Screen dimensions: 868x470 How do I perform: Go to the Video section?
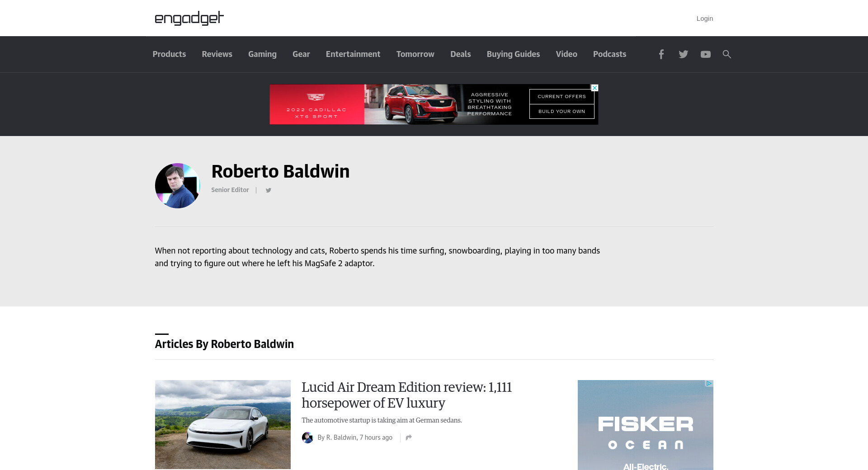tap(566, 54)
